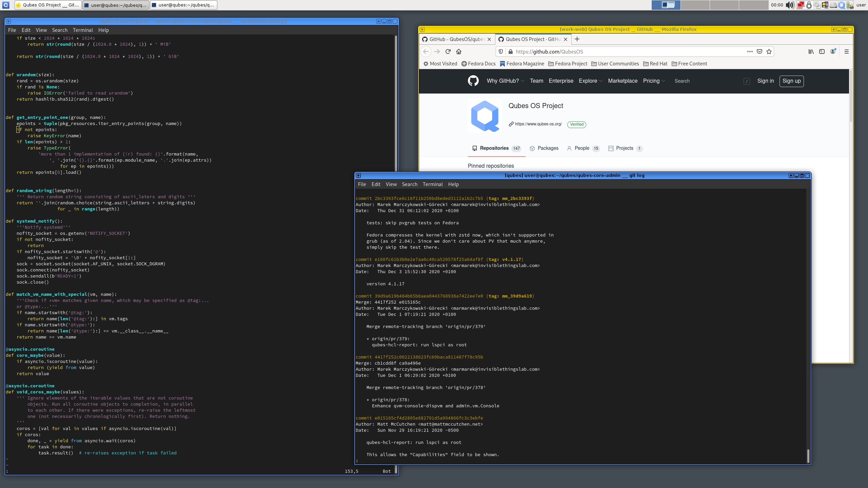Click the Sign up button
Viewport: 868px width, 488px height.
[x=792, y=81]
